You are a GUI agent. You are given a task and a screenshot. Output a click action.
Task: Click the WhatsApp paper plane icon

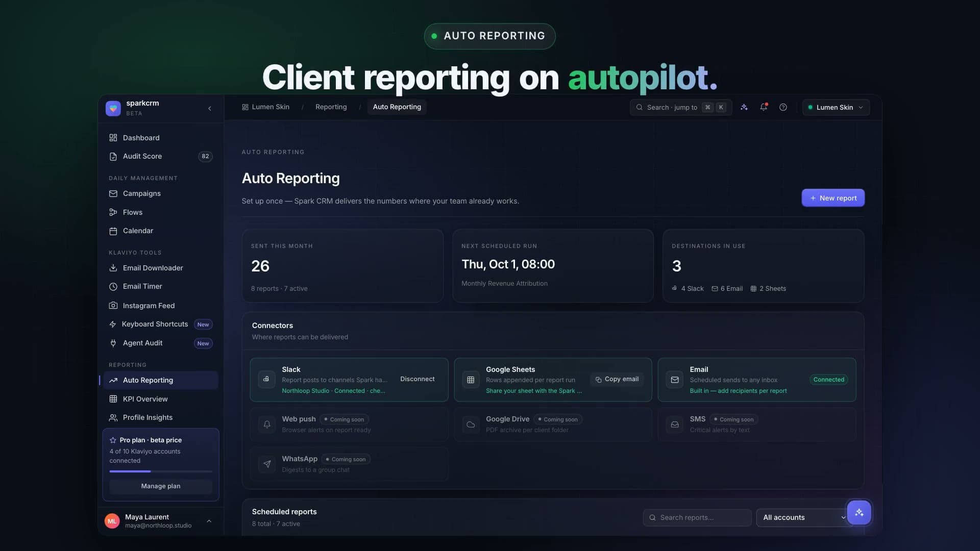[266, 464]
